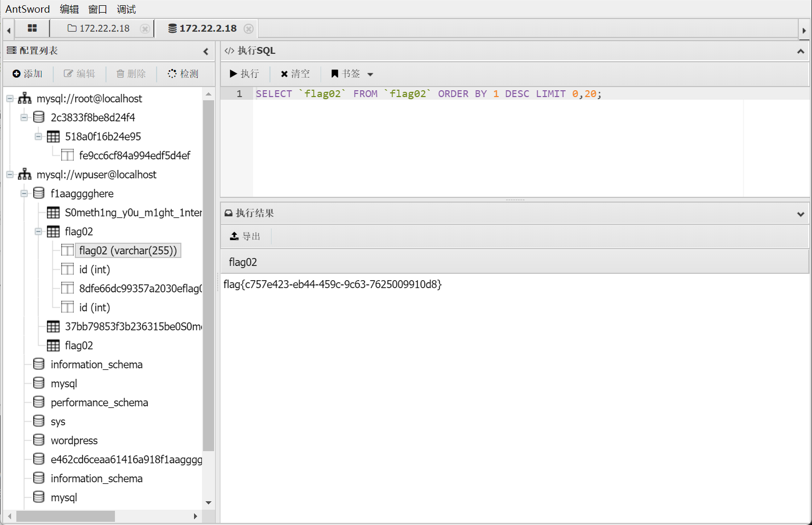Screen dimensions: 812x525
Task: Collapse the Execute SQL panel chevron
Action: tap(800, 51)
